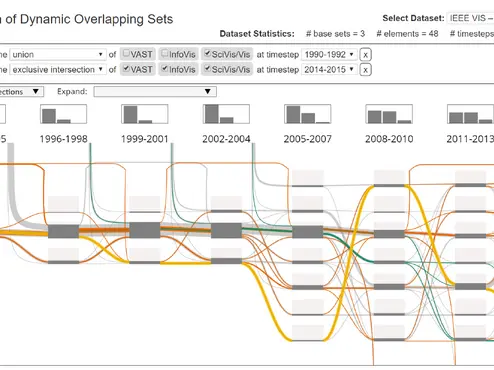Image resolution: width=494 pixels, height=370 pixels.
Task: Remove the first query row with x
Action: tap(365, 55)
